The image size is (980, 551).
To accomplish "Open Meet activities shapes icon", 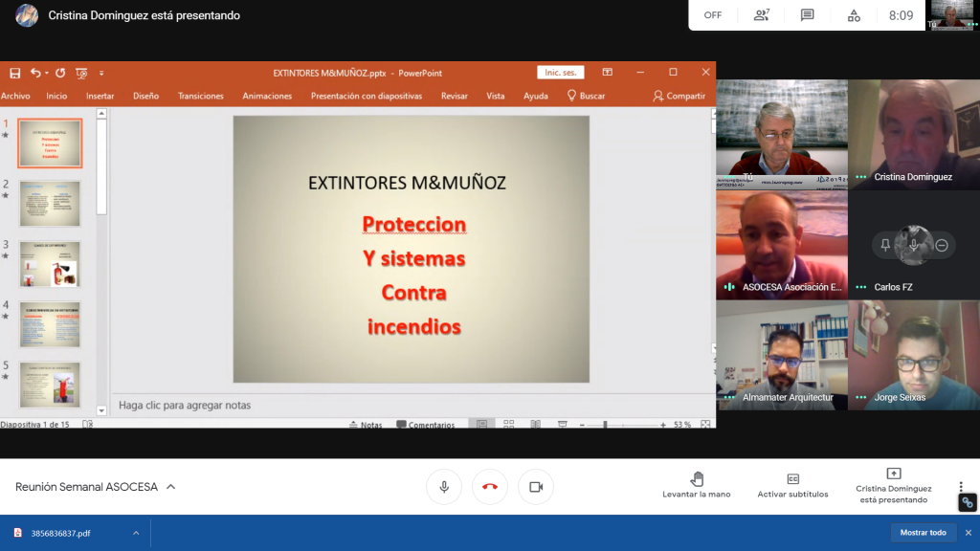I will tap(854, 15).
